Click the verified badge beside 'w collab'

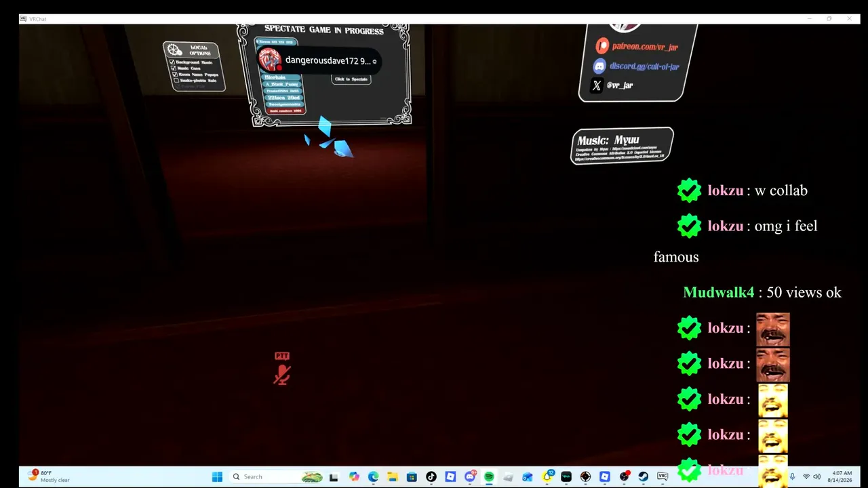[x=689, y=190]
